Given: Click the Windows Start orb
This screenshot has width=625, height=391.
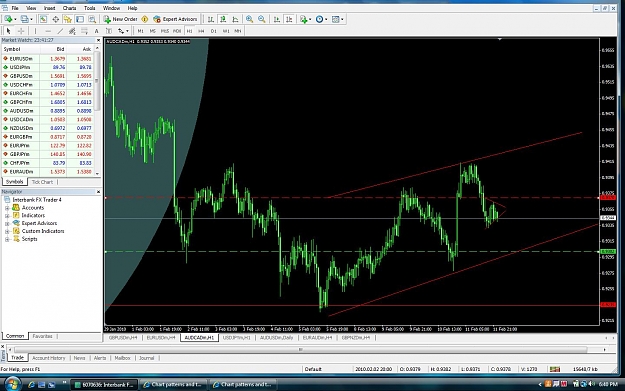Looking at the screenshot, I should (12, 384).
